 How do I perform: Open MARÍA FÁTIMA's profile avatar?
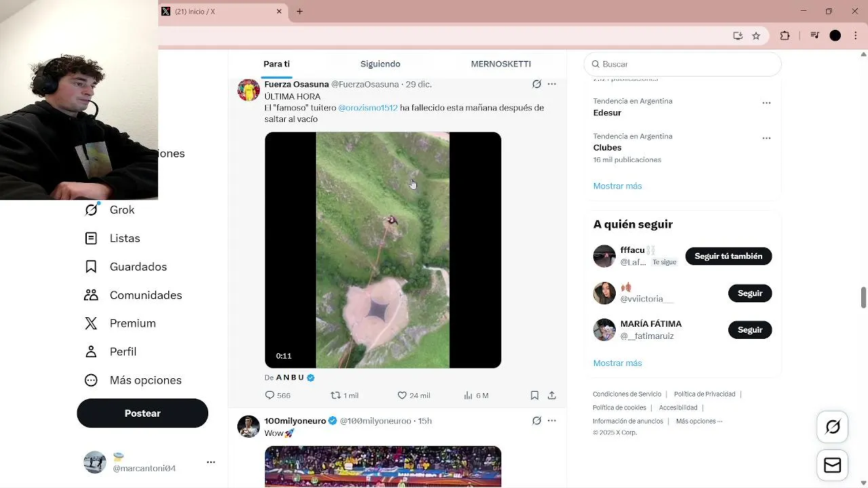click(x=604, y=329)
